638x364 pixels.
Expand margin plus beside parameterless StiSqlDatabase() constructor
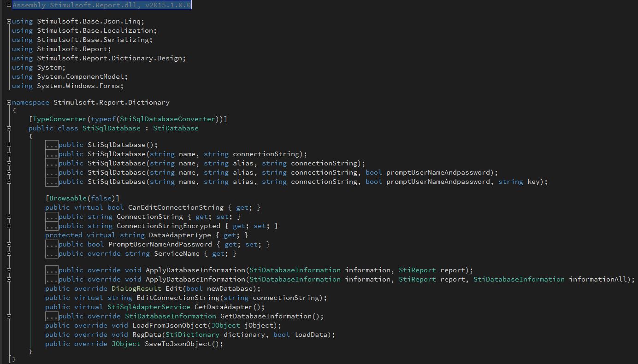pos(9,145)
